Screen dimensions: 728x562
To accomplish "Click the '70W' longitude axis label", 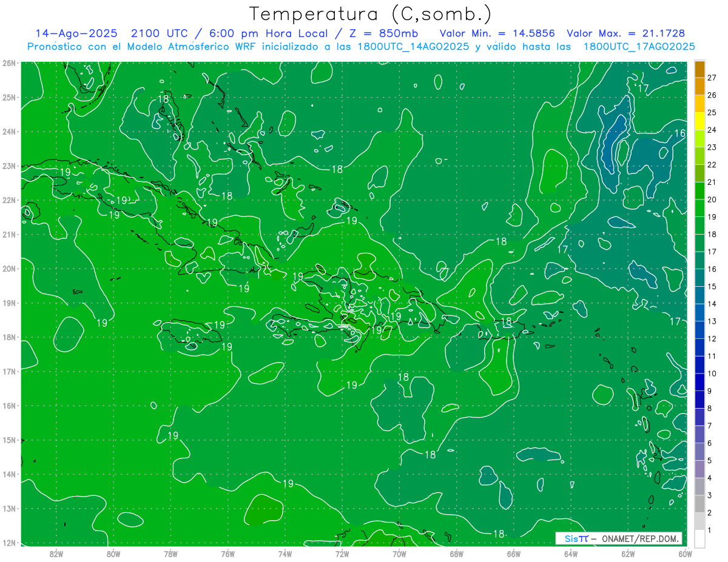I will coord(399,554).
